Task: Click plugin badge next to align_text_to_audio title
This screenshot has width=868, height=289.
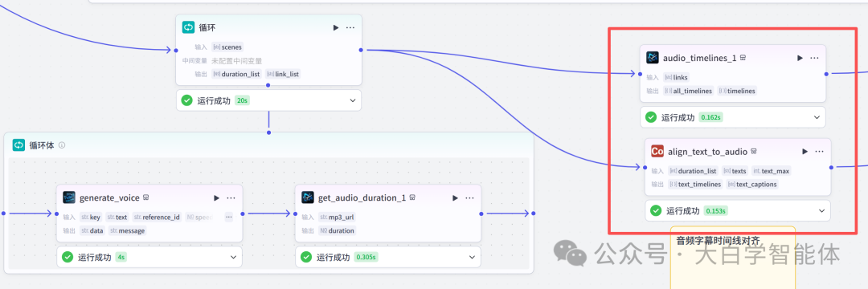Action: tap(754, 152)
